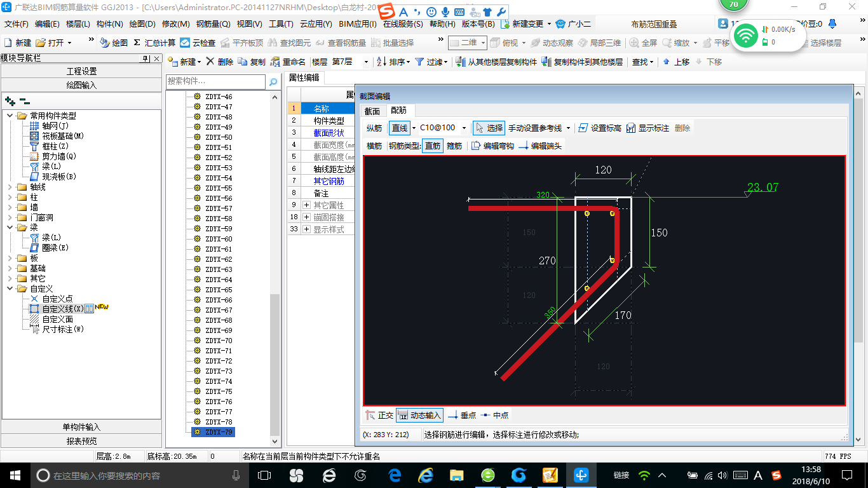Screen dimensions: 868x488
Task: Expand the 显示样式 property group
Action: 306,229
